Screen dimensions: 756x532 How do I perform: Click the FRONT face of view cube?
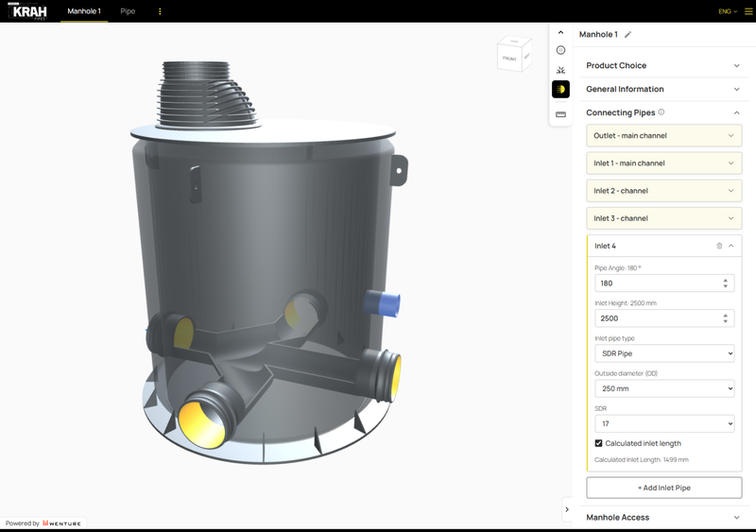click(x=509, y=59)
